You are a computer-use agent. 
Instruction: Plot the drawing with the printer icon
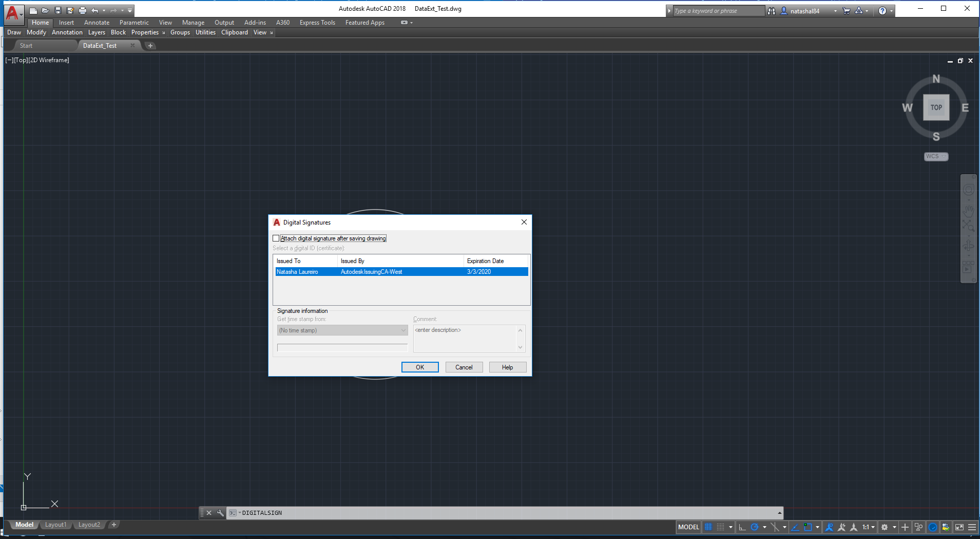[83, 10]
